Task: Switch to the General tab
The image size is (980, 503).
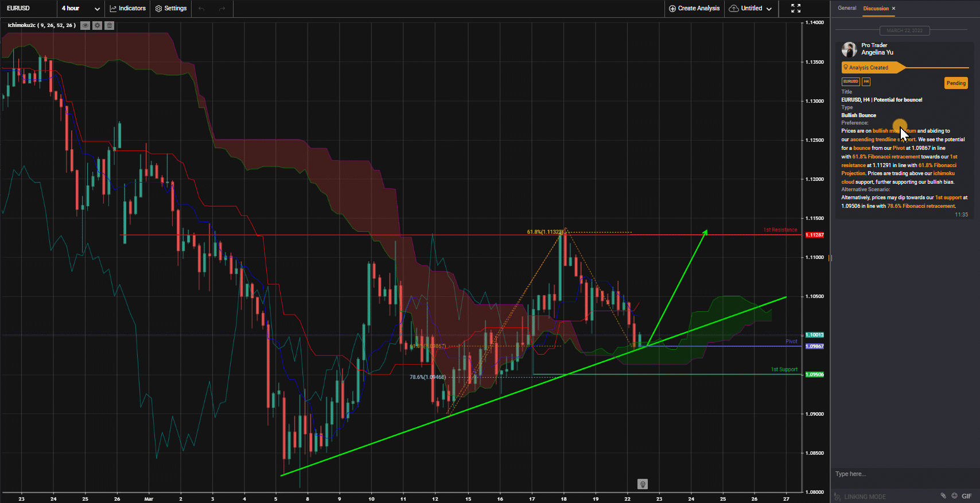Action: pos(847,8)
